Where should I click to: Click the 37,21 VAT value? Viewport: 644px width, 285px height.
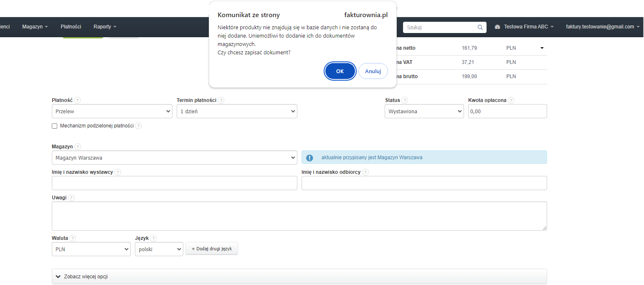(x=468, y=62)
